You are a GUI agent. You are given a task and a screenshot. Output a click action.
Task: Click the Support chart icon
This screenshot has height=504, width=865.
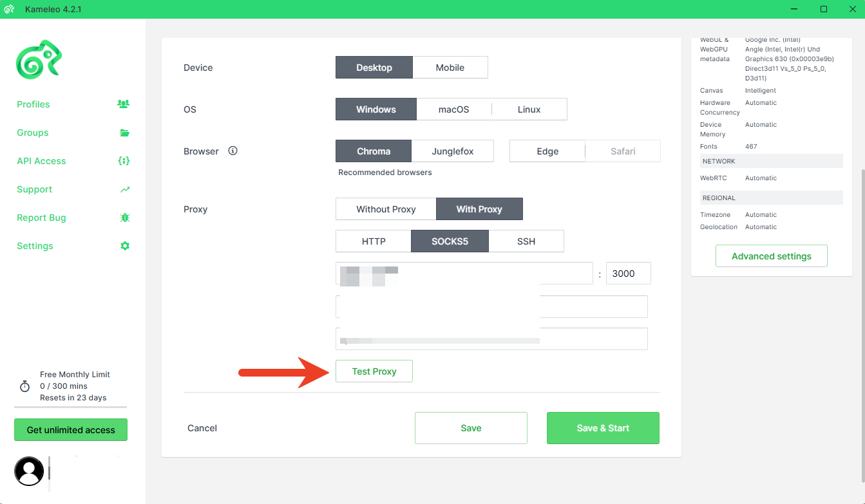124,189
